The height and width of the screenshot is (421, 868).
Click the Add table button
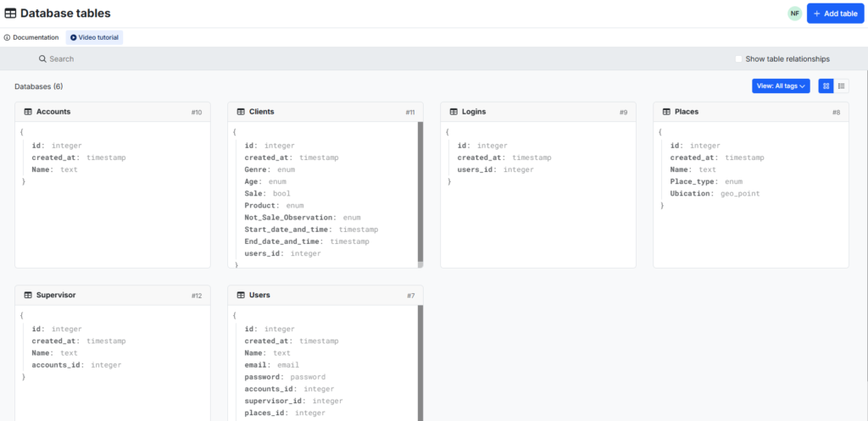[x=835, y=14]
